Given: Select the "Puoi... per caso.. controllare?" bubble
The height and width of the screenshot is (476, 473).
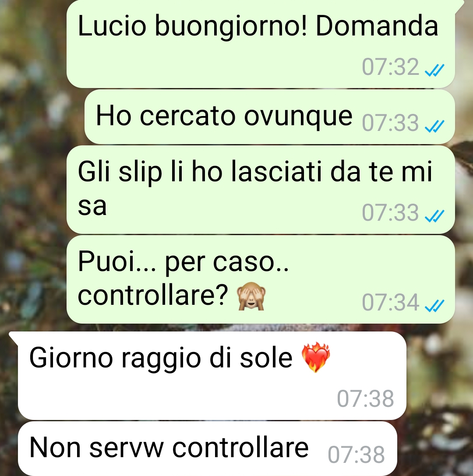Looking at the screenshot, I should (x=261, y=279).
